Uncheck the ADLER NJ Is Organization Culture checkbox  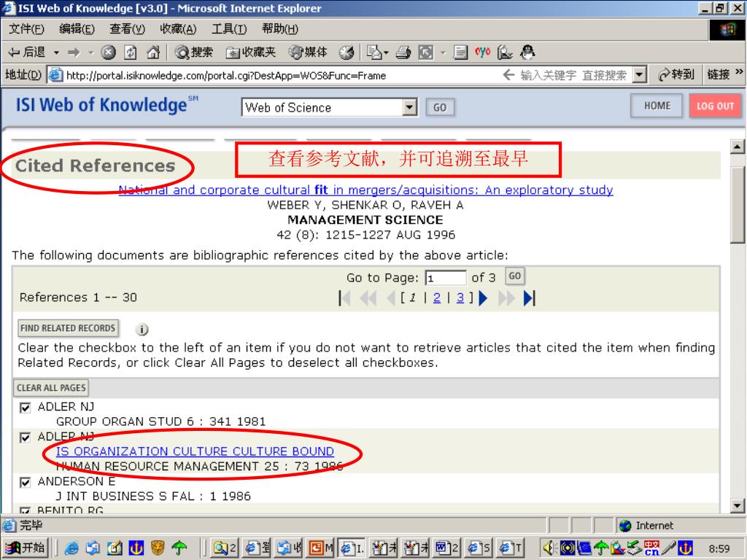26,437
